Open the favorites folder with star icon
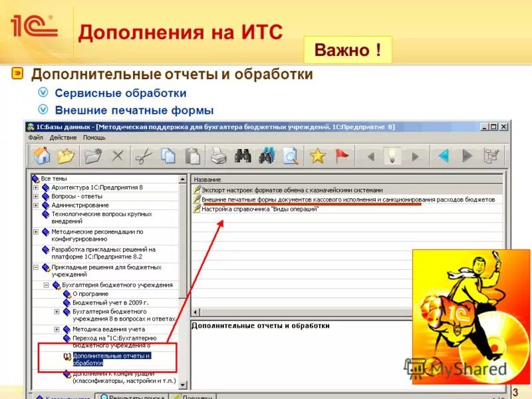 [x=66, y=156]
